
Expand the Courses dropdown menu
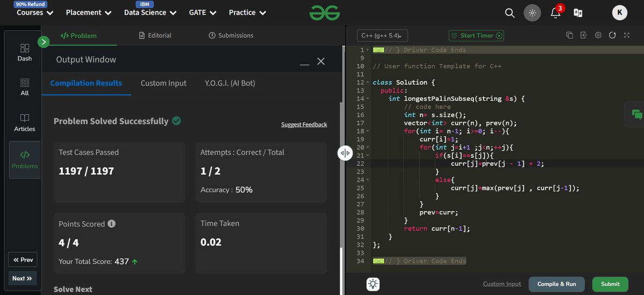pyautogui.click(x=35, y=12)
